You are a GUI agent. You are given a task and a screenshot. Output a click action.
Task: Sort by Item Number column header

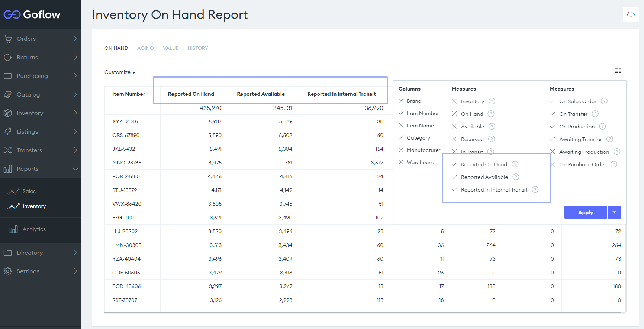click(x=129, y=94)
